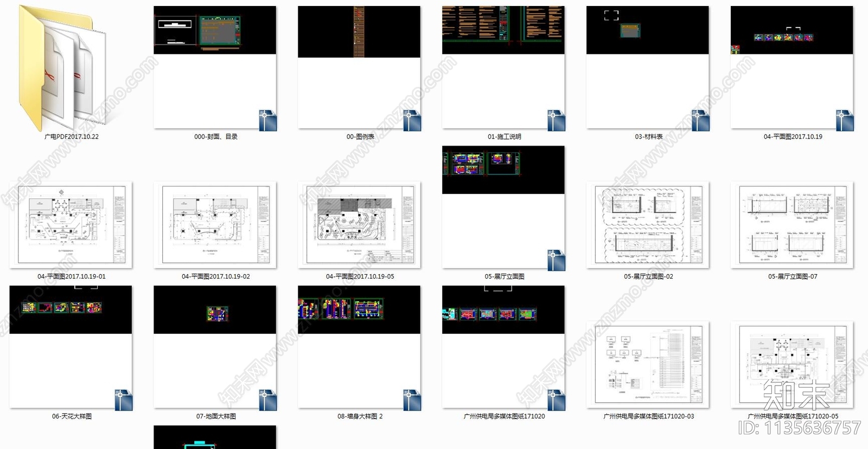Screen dimensions: 868x449
Task: Click the file name "05-展厅立面图"
Action: pyautogui.click(x=505, y=276)
